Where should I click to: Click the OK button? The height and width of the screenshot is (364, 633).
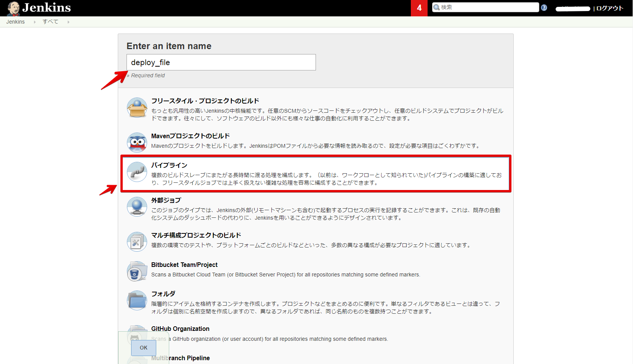(x=144, y=348)
